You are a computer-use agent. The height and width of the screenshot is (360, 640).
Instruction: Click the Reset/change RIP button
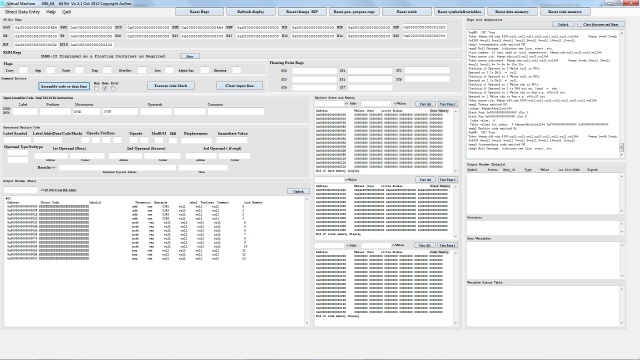pos(302,12)
